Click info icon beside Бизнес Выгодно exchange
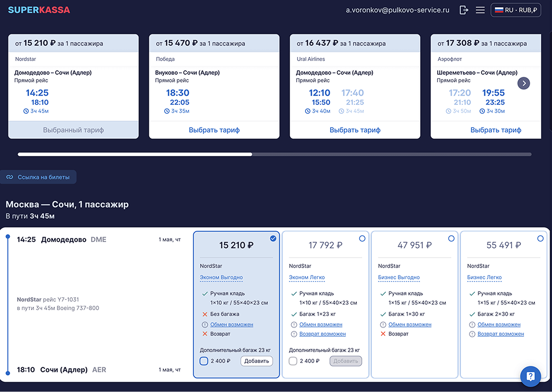 pos(383,325)
